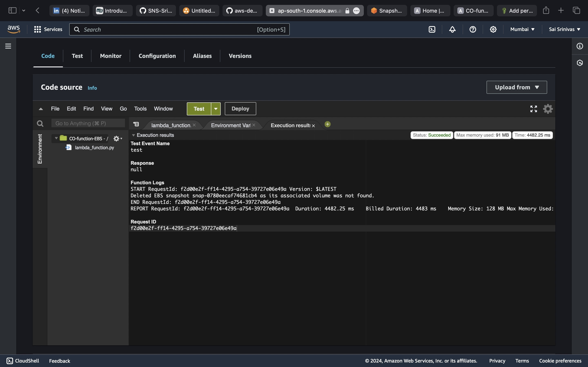
Task: Switch to the Configuration tab
Action: tap(157, 56)
